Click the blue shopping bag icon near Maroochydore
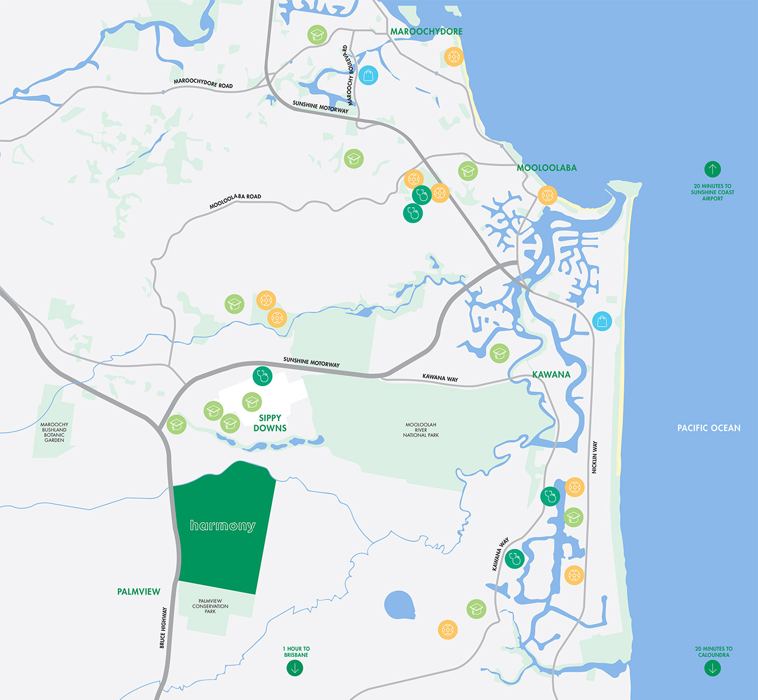Screen dimensions: 758x700 pyautogui.click(x=368, y=75)
